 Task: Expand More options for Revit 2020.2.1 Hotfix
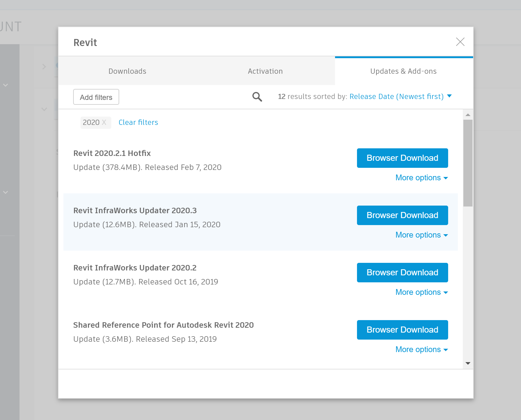tap(421, 178)
